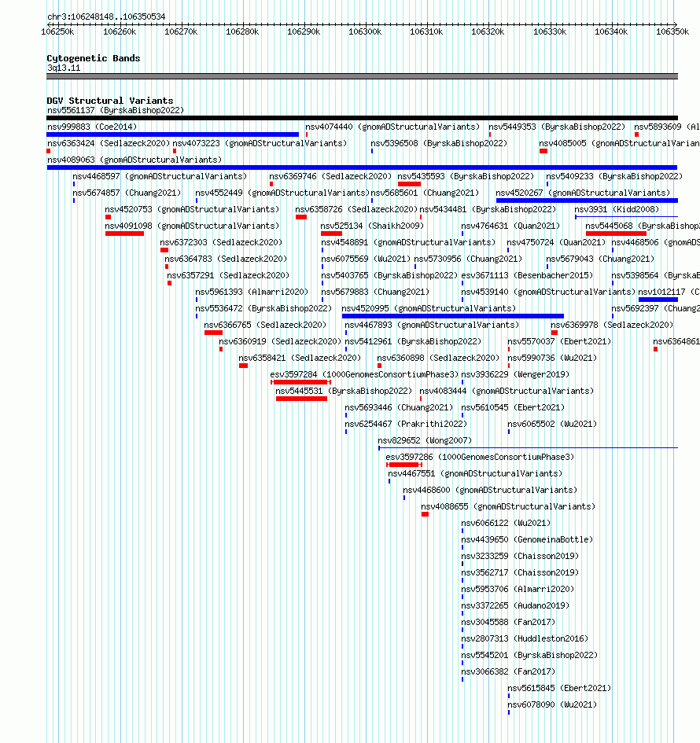Open the nsv3233259 (Chaisson2019) label

pos(520,557)
